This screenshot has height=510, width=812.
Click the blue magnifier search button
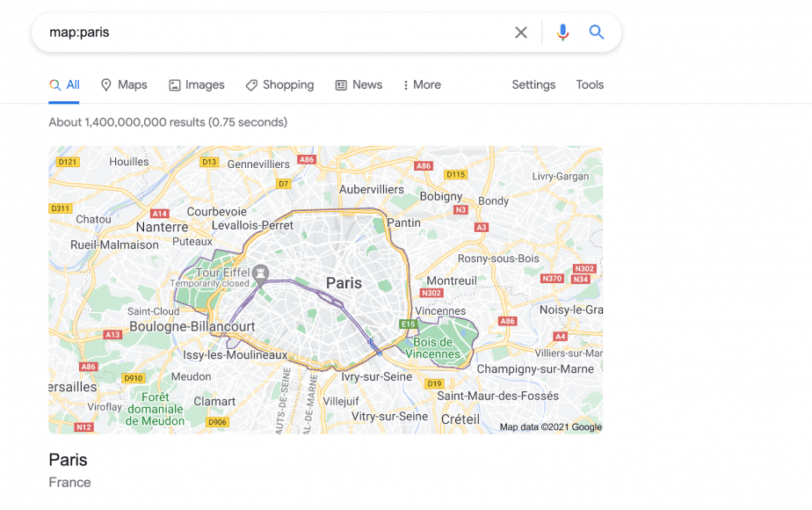pos(597,33)
